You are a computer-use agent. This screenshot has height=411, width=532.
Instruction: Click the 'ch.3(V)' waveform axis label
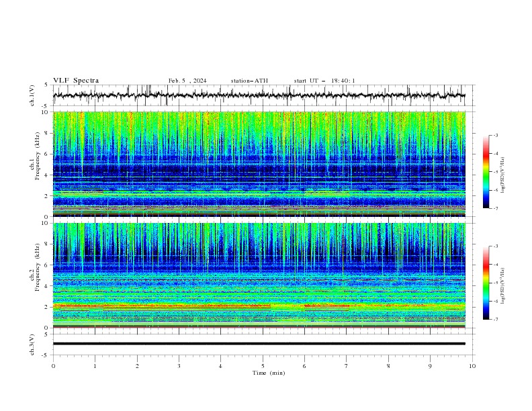coord(32,345)
